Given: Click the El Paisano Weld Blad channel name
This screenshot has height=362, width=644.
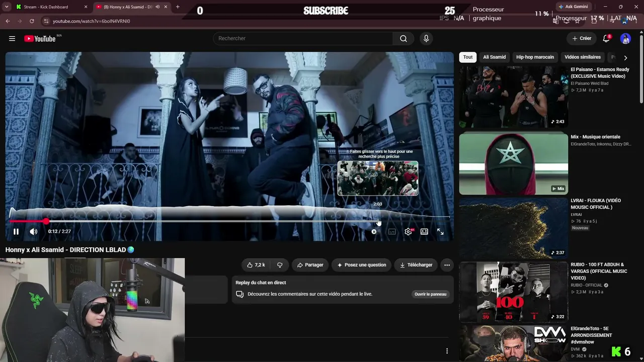Looking at the screenshot, I should tap(589, 83).
